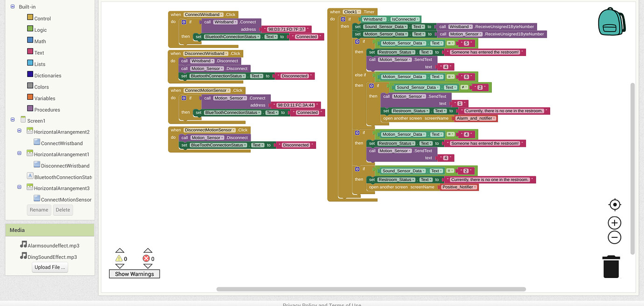Image resolution: width=644 pixels, height=306 pixels.
Task: Zoom in using the plus button
Action: pyautogui.click(x=614, y=223)
